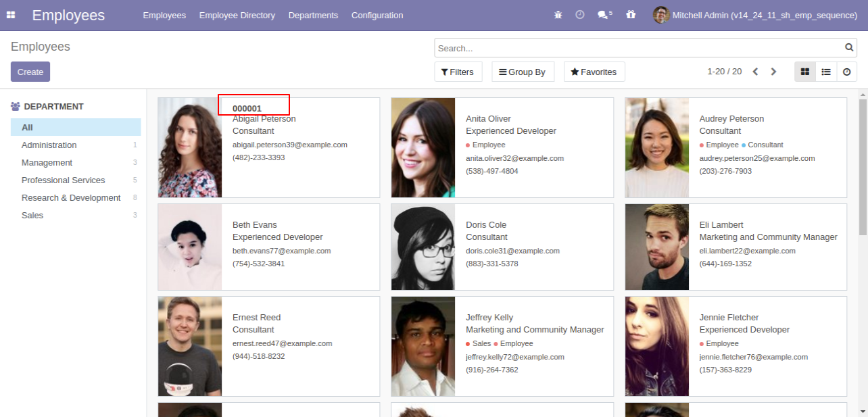Viewport: 868px width, 417px height.
Task: Filter by Administration department
Action: click(x=76, y=145)
